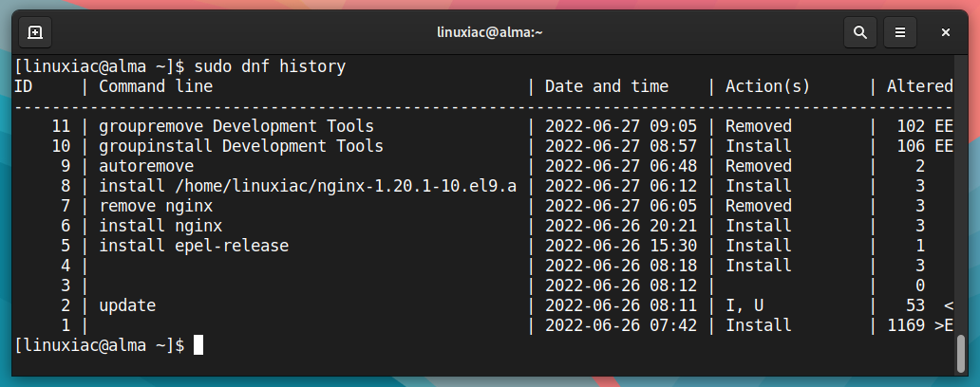Click the nginx-1.20.1-10.el9 install path text
This screenshot has width=980, height=387.
pyautogui.click(x=308, y=186)
